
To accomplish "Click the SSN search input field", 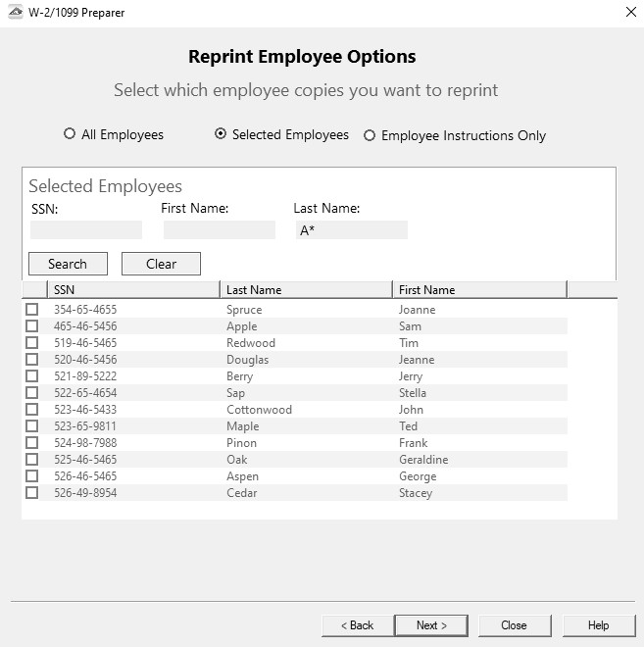I will pos(86,230).
